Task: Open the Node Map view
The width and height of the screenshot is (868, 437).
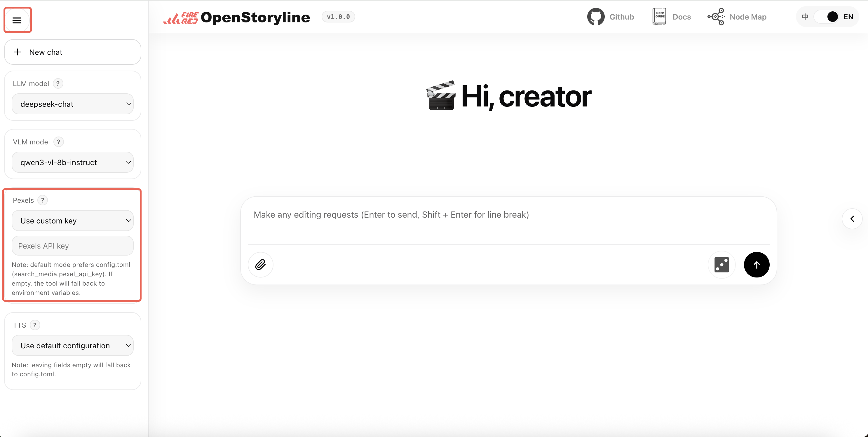Action: pyautogui.click(x=737, y=17)
